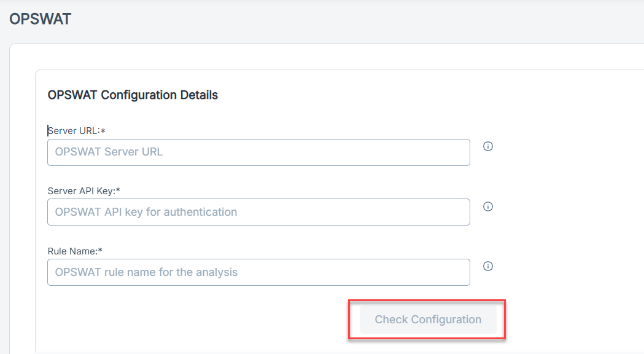The width and height of the screenshot is (644, 354).
Task: Click the 'OPSWAT Server URL' placeholder text
Action: 109,152
